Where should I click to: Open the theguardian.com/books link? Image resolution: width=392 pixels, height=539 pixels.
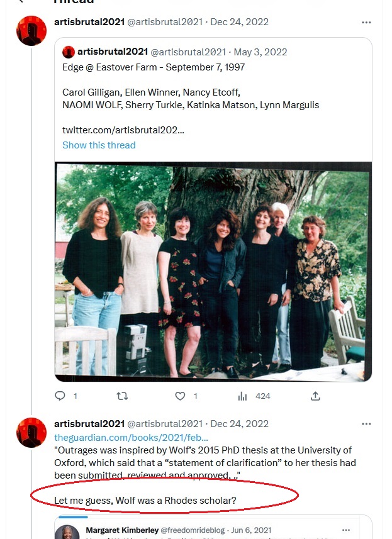(131, 437)
